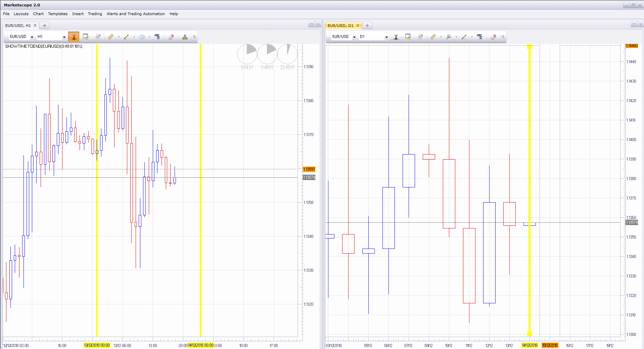Image resolution: width=644 pixels, height=349 pixels.
Task: Select the ellipse shape tool in H1 toolbar
Action: pyautogui.click(x=142, y=37)
